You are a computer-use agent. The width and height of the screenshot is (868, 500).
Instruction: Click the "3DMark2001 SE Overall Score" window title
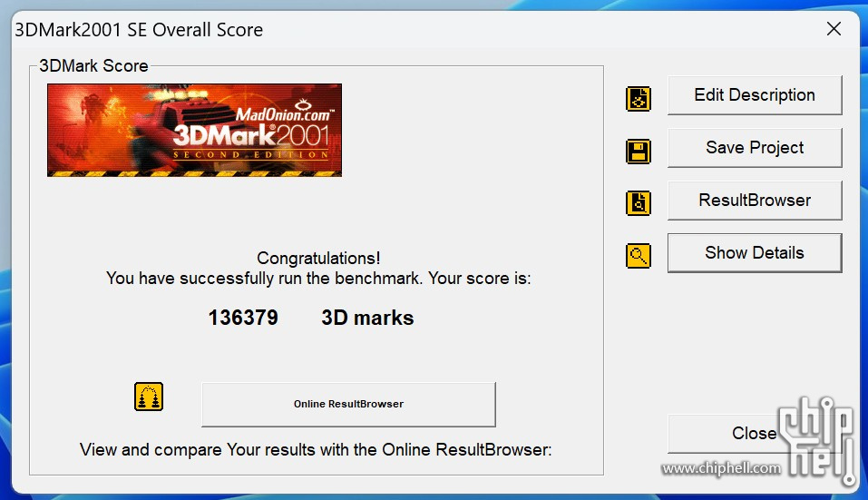[x=139, y=29]
